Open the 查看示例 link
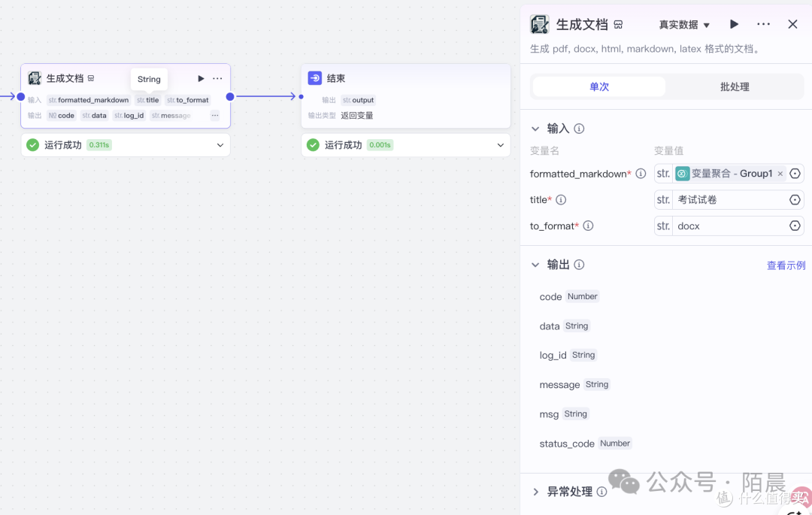812x515 pixels. (786, 265)
